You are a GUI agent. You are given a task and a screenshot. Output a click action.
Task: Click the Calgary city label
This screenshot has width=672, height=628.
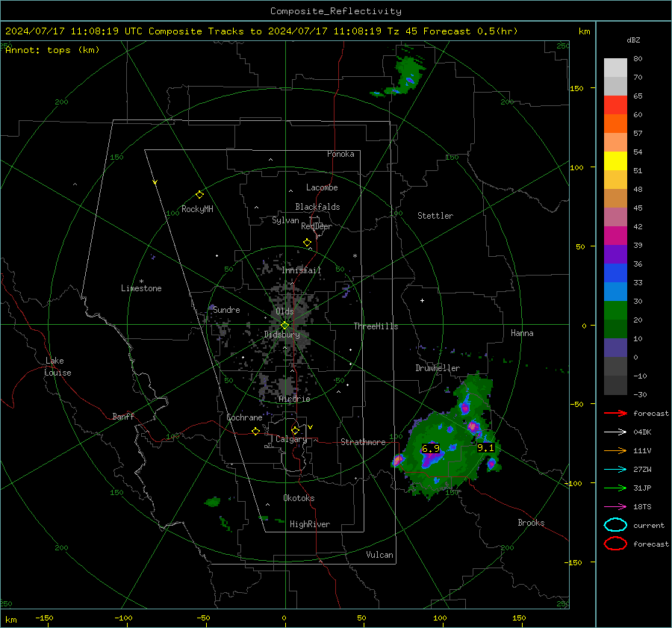(291, 439)
